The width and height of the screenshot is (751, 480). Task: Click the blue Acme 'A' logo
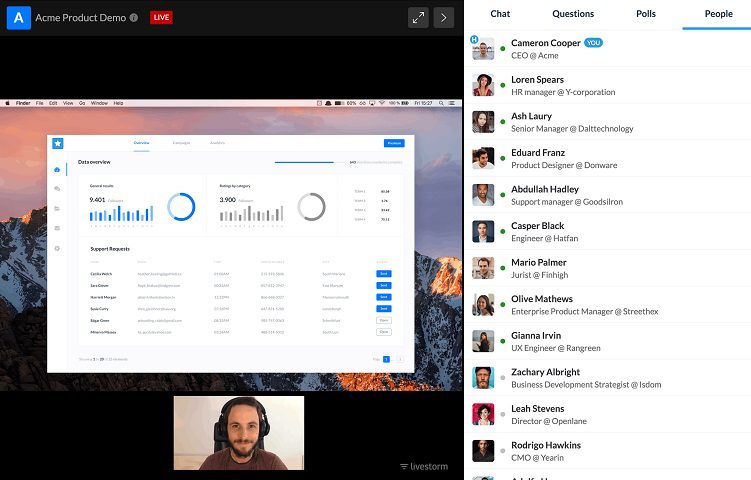19,18
